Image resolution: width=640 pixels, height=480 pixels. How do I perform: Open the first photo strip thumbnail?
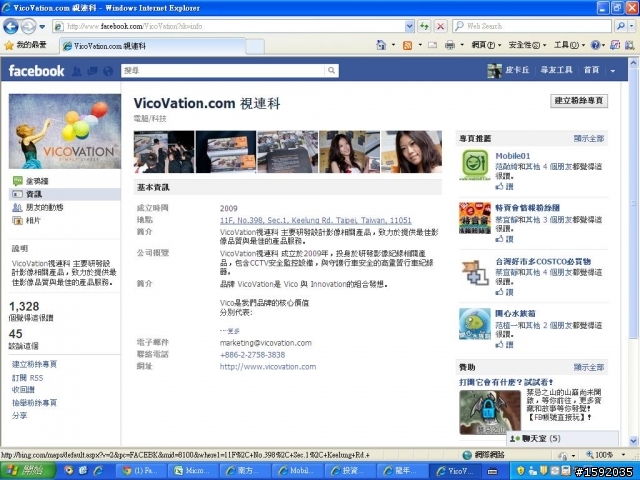[x=164, y=152]
